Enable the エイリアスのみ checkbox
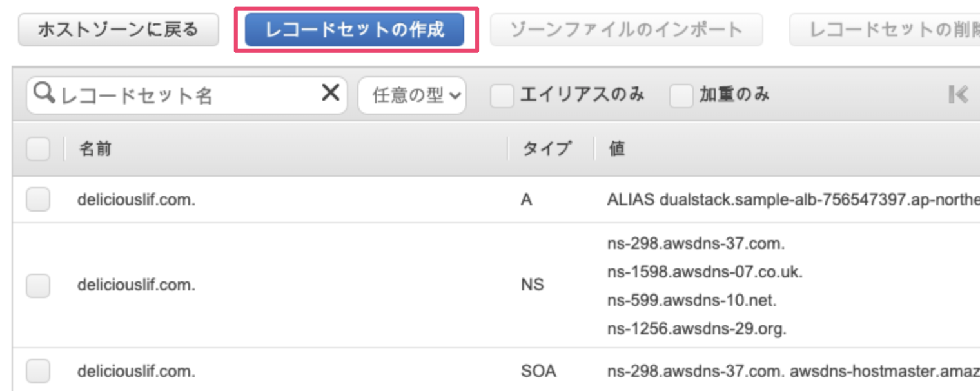Viewport: 980px width, 391px height. (502, 95)
